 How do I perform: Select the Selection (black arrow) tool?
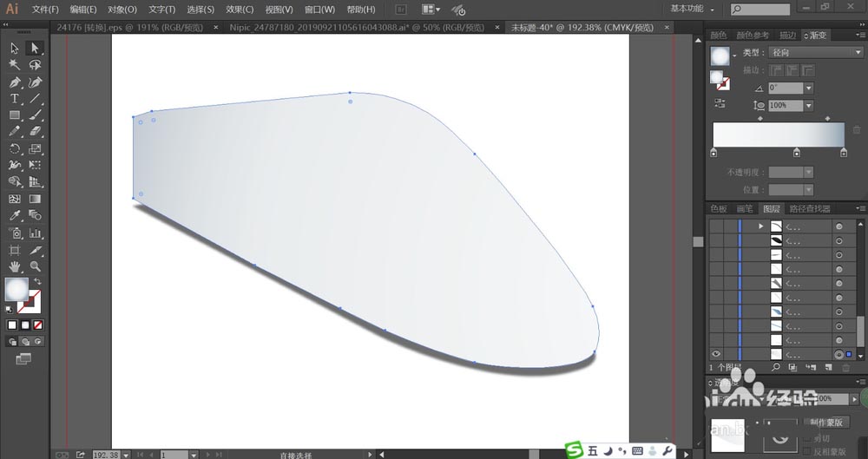coord(15,49)
